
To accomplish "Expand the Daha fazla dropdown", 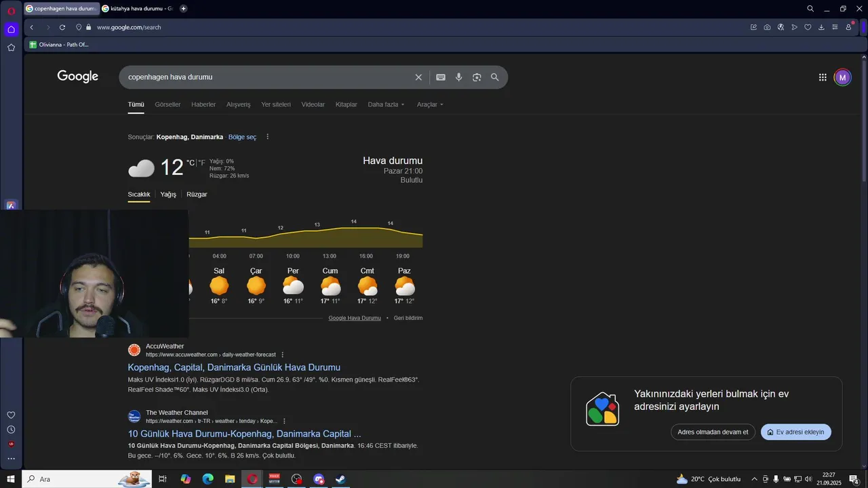I will (386, 104).
